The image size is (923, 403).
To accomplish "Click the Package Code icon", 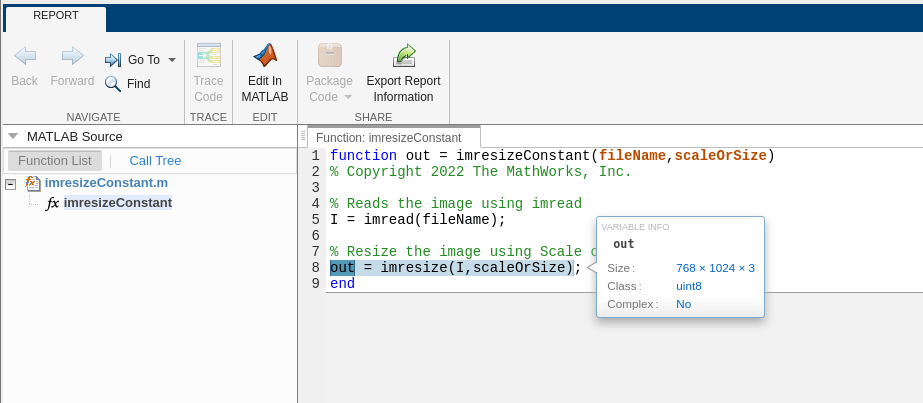I will point(329,56).
